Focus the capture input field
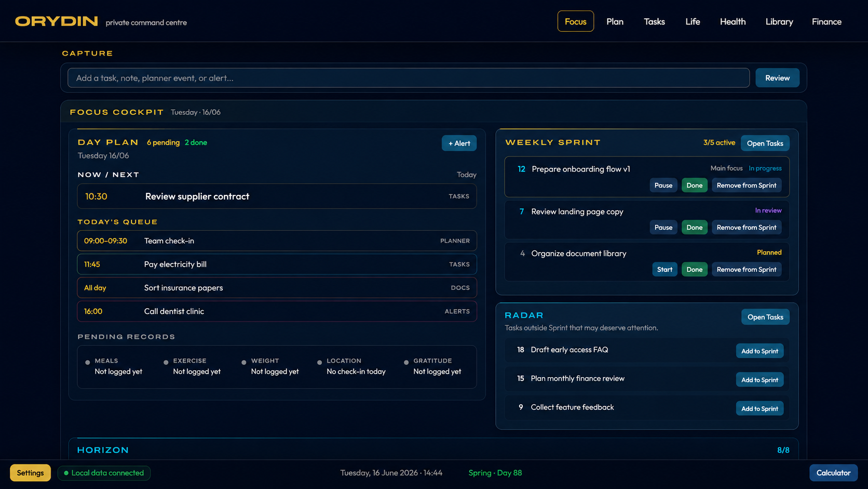The width and height of the screenshot is (868, 489). (x=409, y=78)
